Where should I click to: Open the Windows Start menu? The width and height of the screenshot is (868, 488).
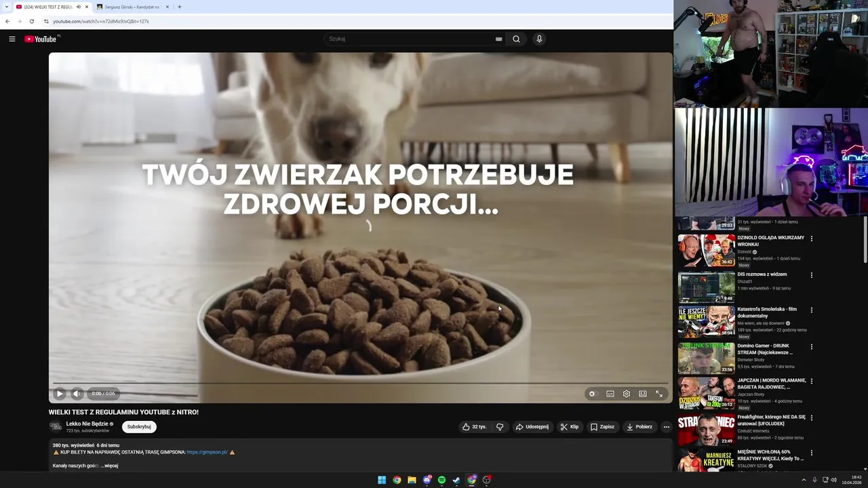coord(382,480)
